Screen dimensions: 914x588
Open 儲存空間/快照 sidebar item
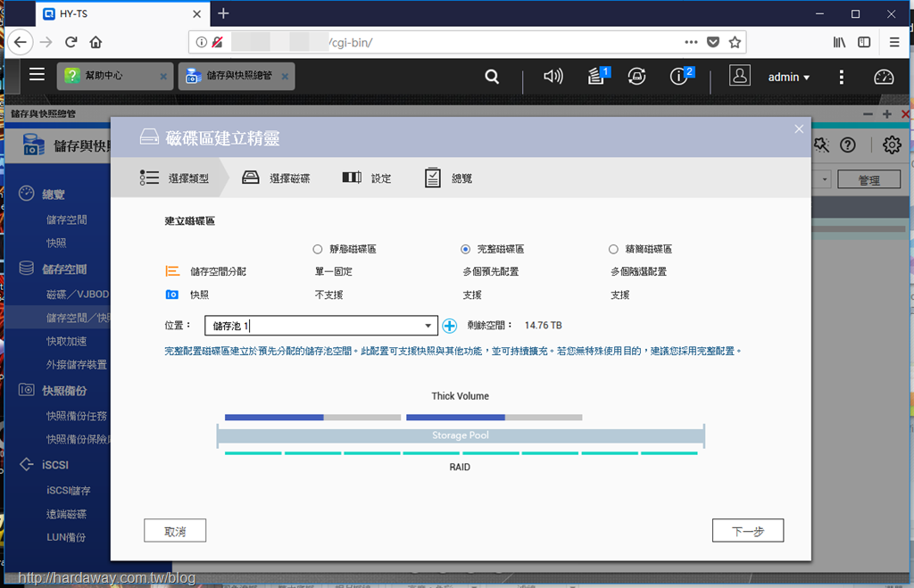coord(79,318)
